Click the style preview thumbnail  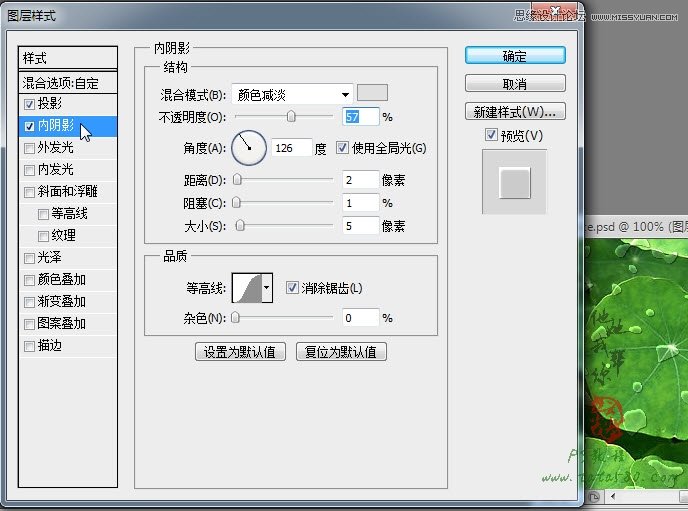tap(514, 182)
